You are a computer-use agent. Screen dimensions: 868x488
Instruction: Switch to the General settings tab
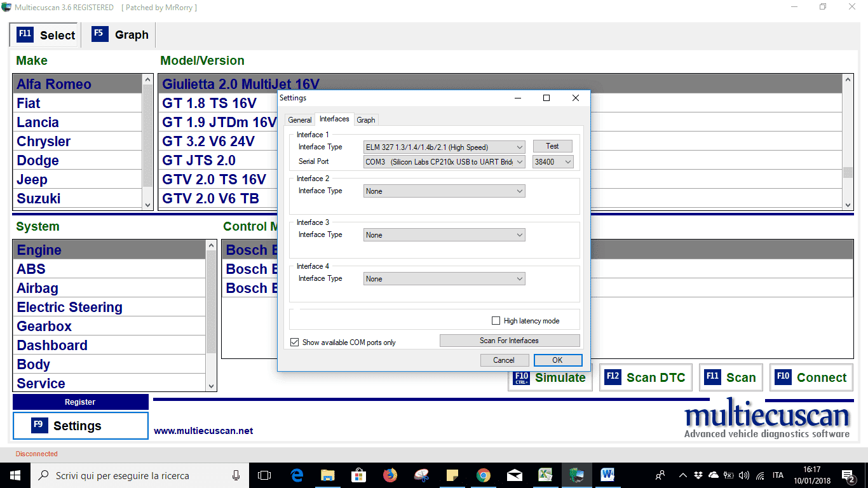(x=300, y=119)
